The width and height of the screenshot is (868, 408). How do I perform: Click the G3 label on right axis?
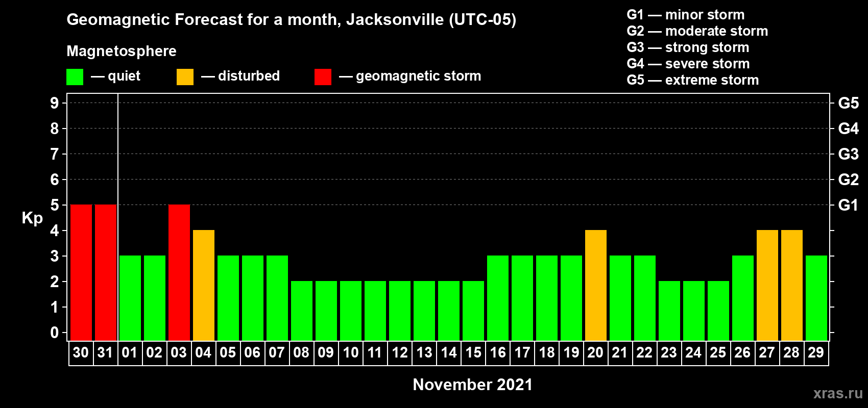tap(848, 154)
